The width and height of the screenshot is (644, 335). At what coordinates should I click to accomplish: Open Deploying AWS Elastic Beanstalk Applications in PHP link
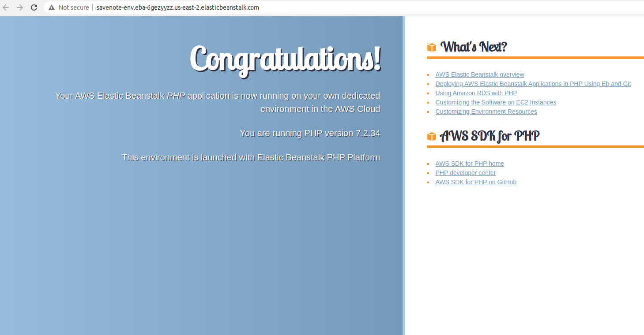tap(533, 84)
